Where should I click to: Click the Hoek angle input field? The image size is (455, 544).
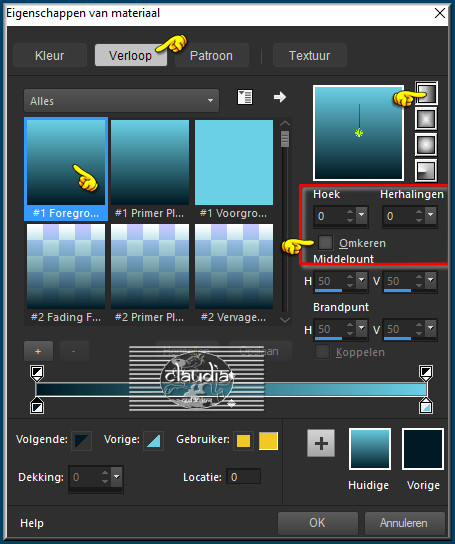(330, 216)
